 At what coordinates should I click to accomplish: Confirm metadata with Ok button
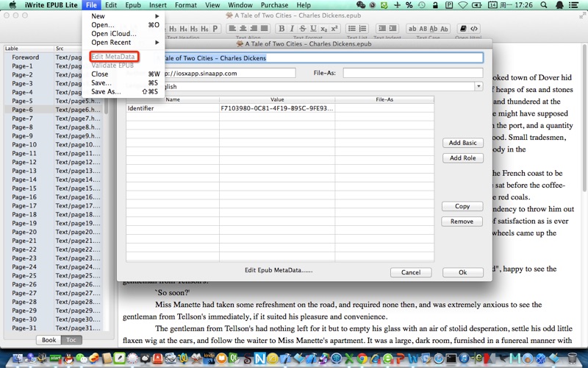click(463, 272)
